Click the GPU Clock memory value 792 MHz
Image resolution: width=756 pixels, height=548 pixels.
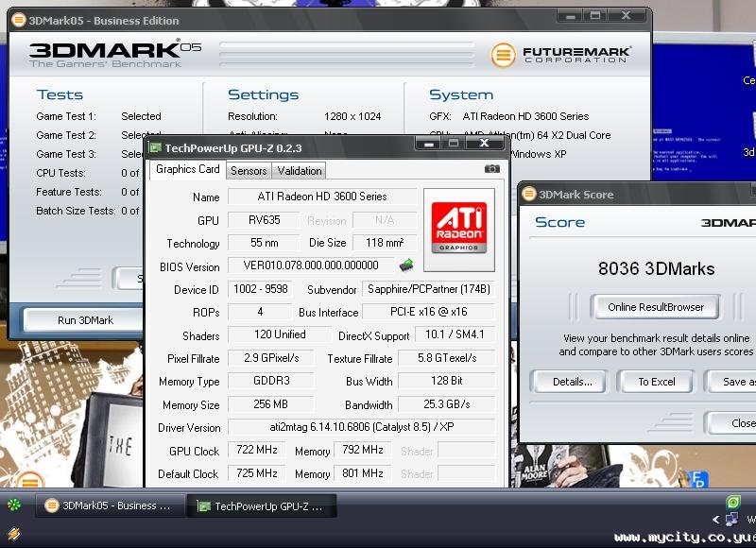[x=363, y=450]
